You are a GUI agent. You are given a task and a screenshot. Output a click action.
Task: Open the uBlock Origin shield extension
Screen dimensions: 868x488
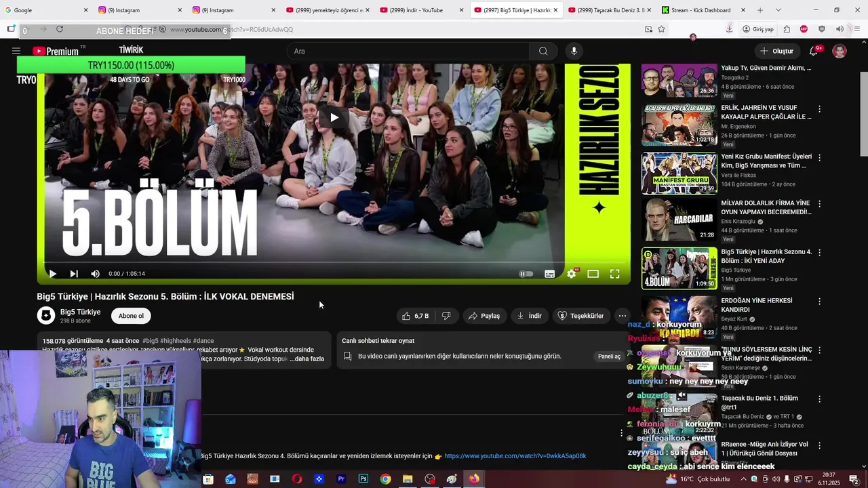(822, 29)
